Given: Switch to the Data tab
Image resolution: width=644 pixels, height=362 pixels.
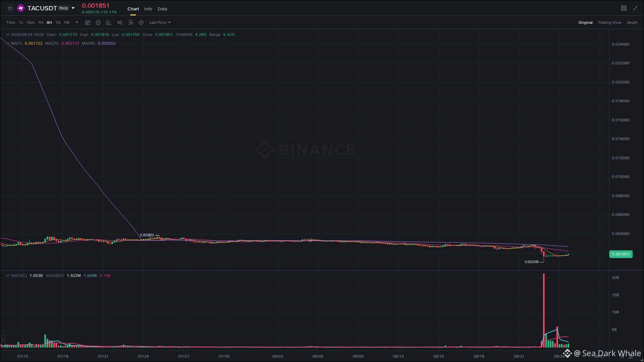Looking at the screenshot, I should click(x=162, y=9).
